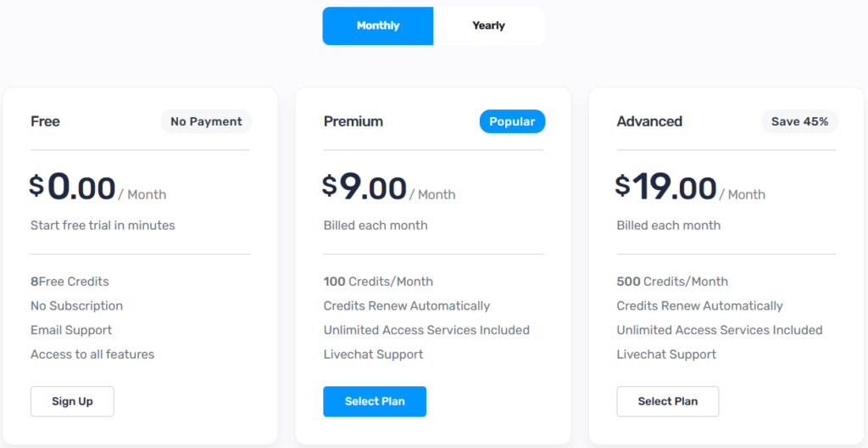Click the Save 45% badge
This screenshot has width=868, height=448.
(x=799, y=121)
